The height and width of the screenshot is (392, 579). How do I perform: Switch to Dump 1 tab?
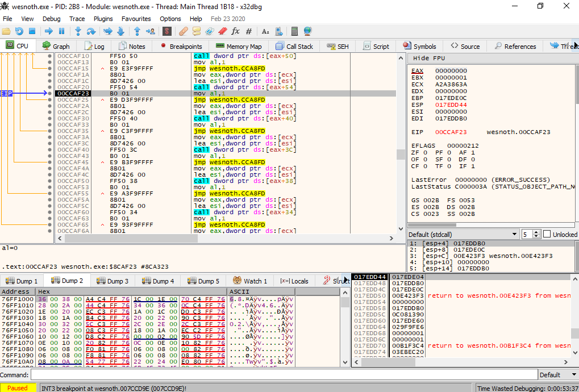tap(22, 281)
